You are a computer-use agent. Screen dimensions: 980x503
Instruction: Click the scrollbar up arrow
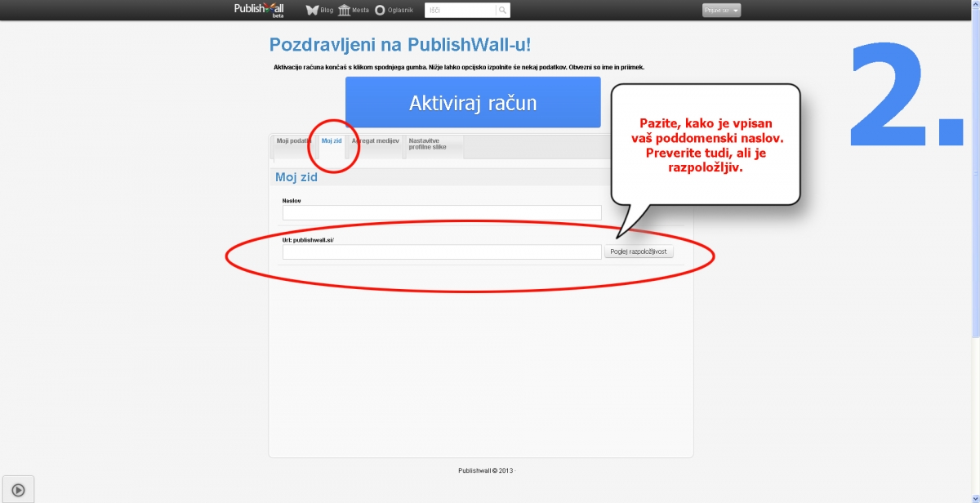[975, 5]
